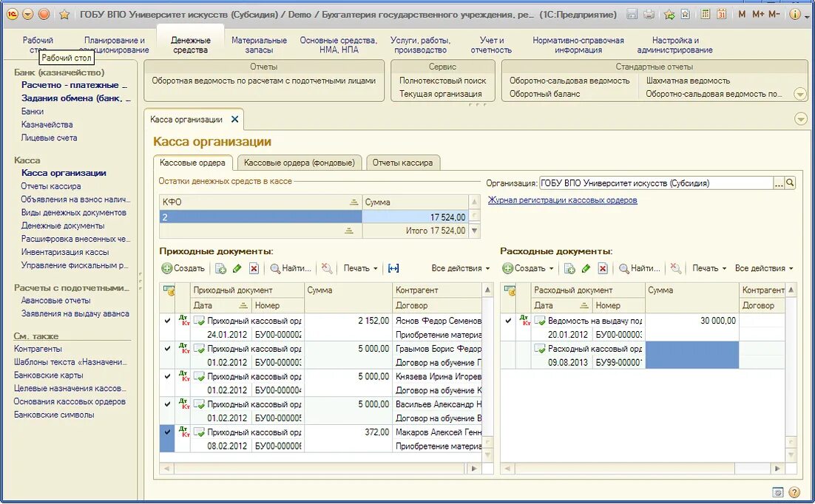Image resolution: width=815 pixels, height=504 pixels.
Task: Open Все действия dropdown in Расходные документы
Action: [764, 268]
